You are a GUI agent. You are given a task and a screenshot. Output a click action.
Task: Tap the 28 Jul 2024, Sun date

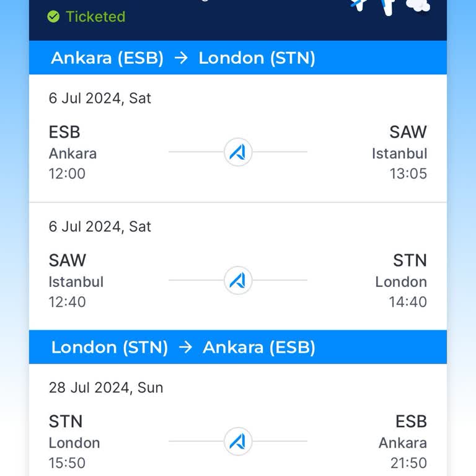click(x=106, y=387)
